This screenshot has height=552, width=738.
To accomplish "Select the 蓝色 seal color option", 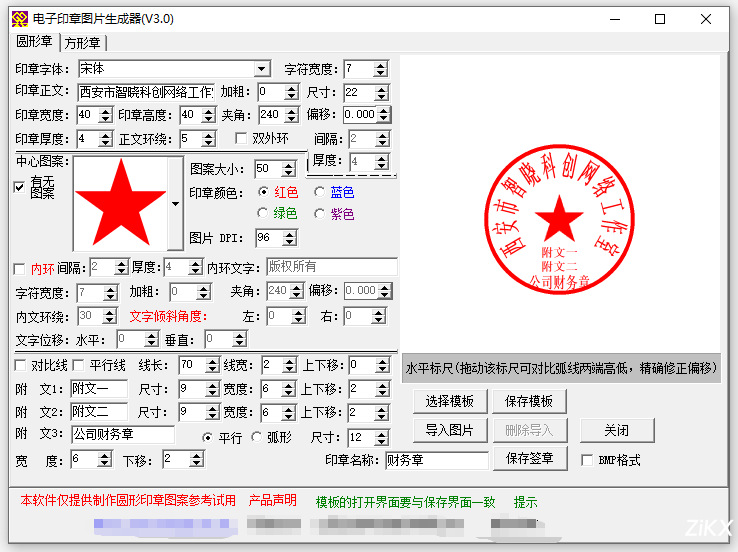I will point(320,192).
